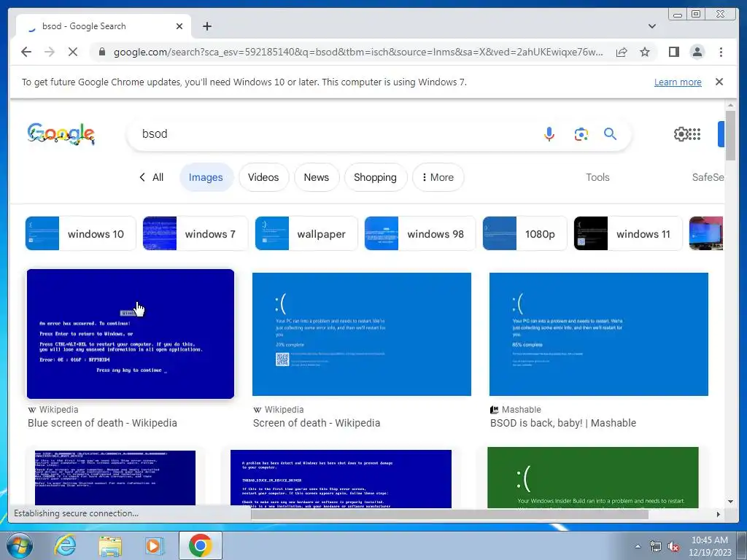The width and height of the screenshot is (747, 560).
Task: Share this page from address bar
Action: pyautogui.click(x=622, y=52)
